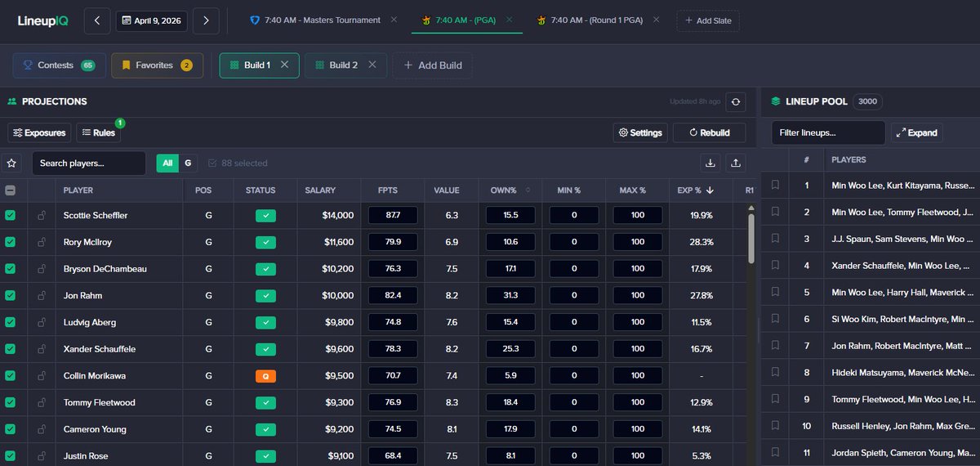This screenshot has width=980, height=466.
Task: Edit Scottie Scheffler's FPTS field 87.7
Action: pos(393,216)
